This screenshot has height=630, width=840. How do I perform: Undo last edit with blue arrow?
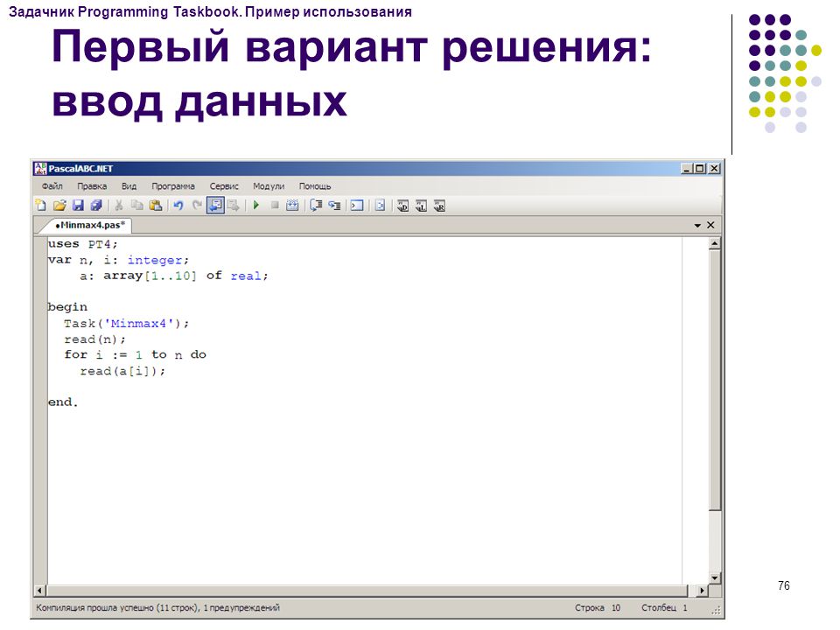pyautogui.click(x=178, y=206)
